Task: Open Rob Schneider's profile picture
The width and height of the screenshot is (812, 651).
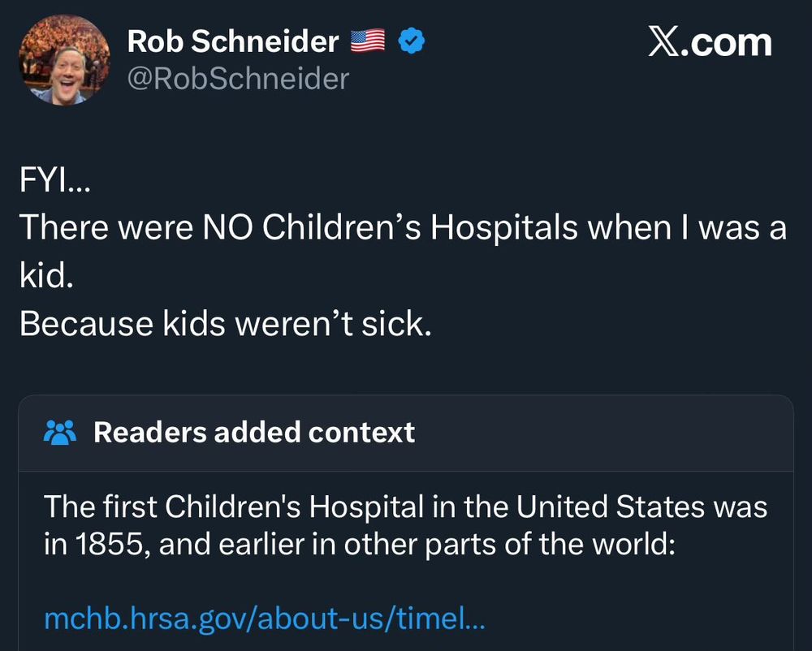Action: coord(63,59)
